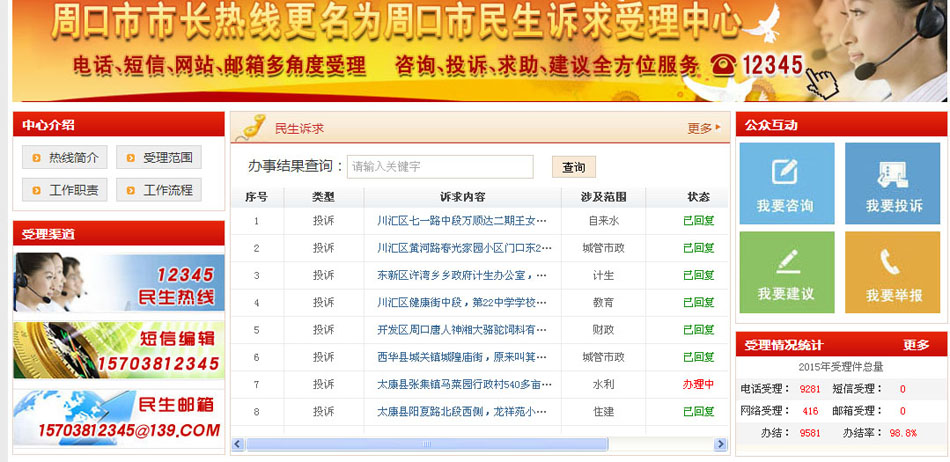Image resolution: width=950 pixels, height=462 pixels.
Task: Open the 我要咨询 consultation tile
Action: [786, 183]
